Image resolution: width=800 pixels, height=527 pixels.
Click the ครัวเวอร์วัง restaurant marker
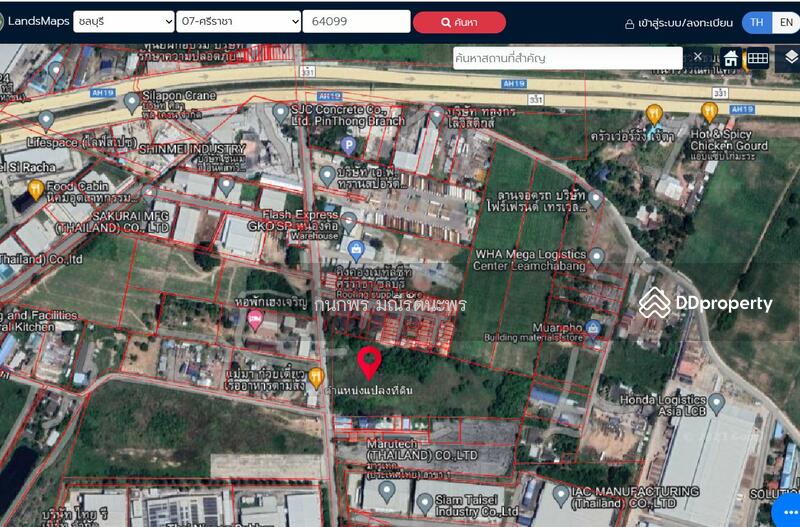(x=654, y=114)
